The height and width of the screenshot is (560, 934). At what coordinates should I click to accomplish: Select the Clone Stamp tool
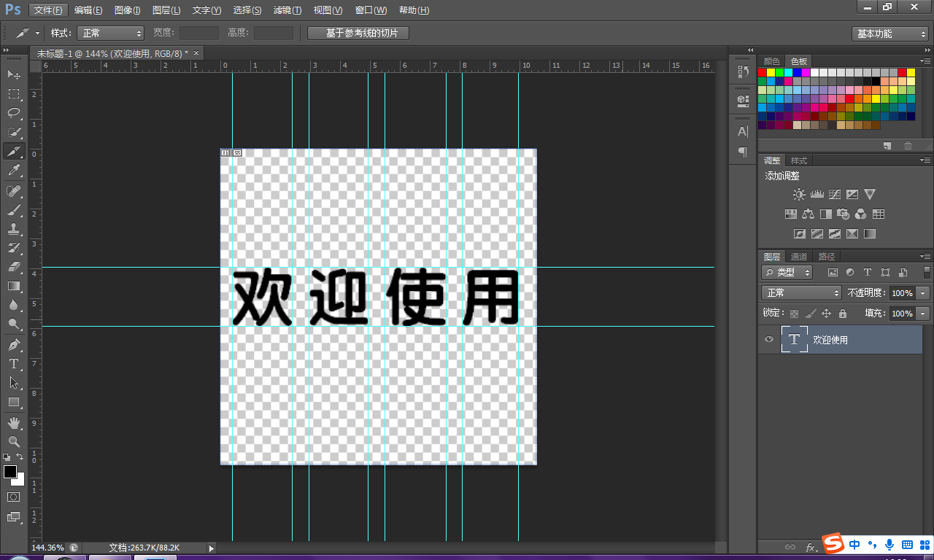[14, 229]
